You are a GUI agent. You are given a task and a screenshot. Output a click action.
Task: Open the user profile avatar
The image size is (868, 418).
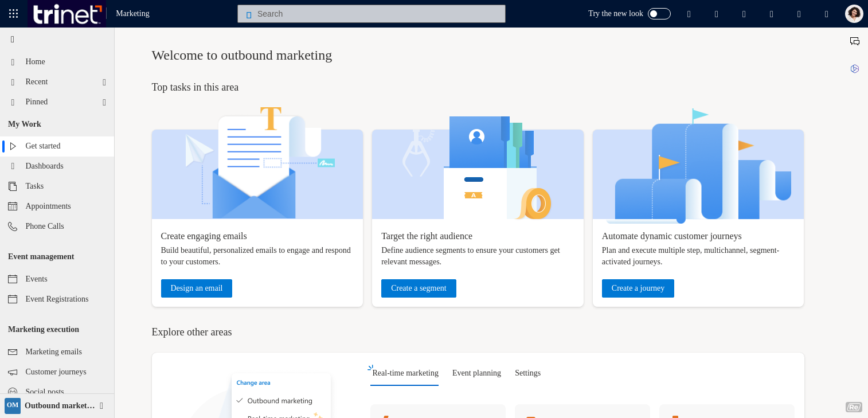(854, 14)
